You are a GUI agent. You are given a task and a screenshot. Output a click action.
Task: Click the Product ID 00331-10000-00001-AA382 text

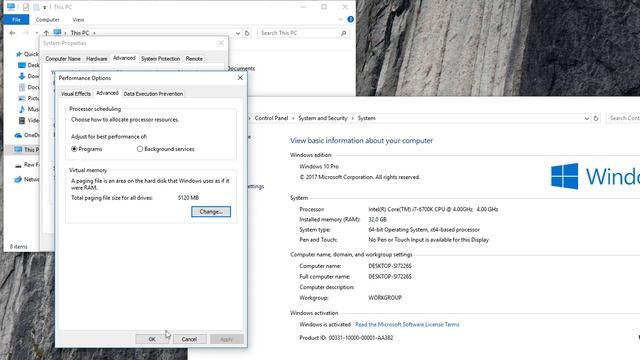tap(346, 338)
